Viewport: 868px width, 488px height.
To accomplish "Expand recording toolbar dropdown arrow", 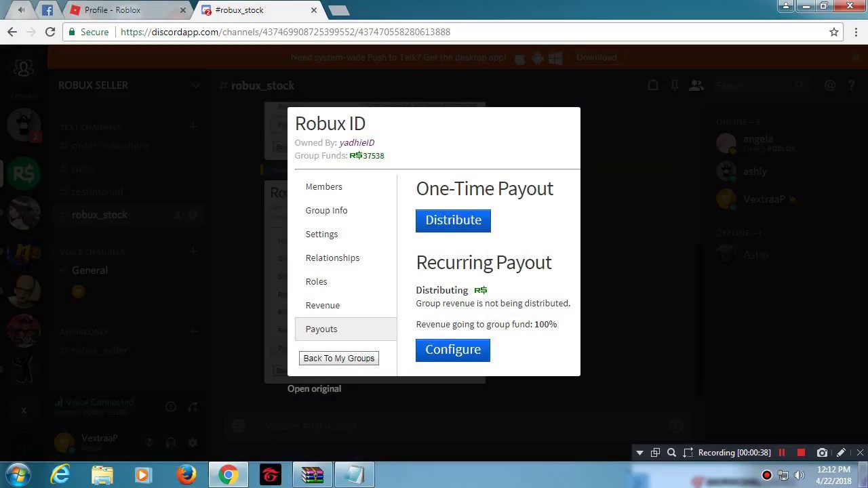I will (x=639, y=453).
